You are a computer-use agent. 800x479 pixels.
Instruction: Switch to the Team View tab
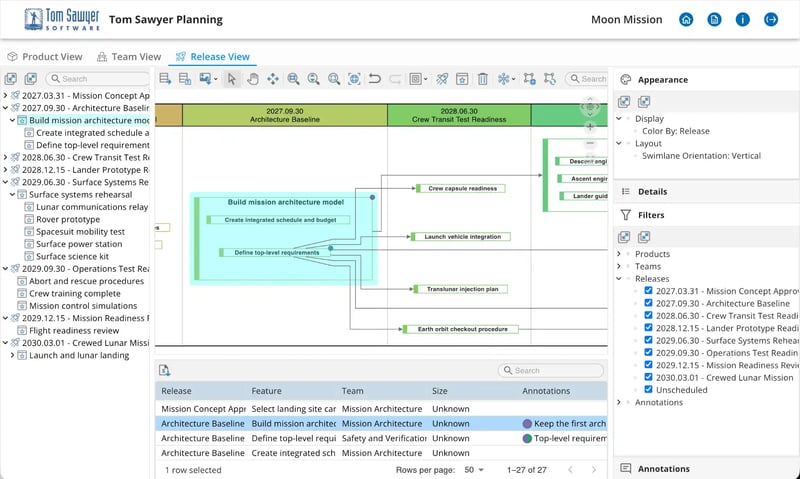pyautogui.click(x=129, y=57)
